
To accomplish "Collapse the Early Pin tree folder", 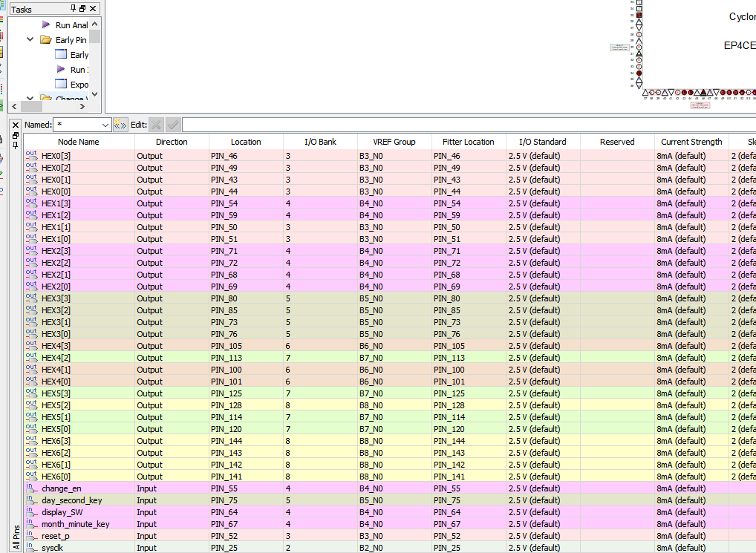I will 30,39.
